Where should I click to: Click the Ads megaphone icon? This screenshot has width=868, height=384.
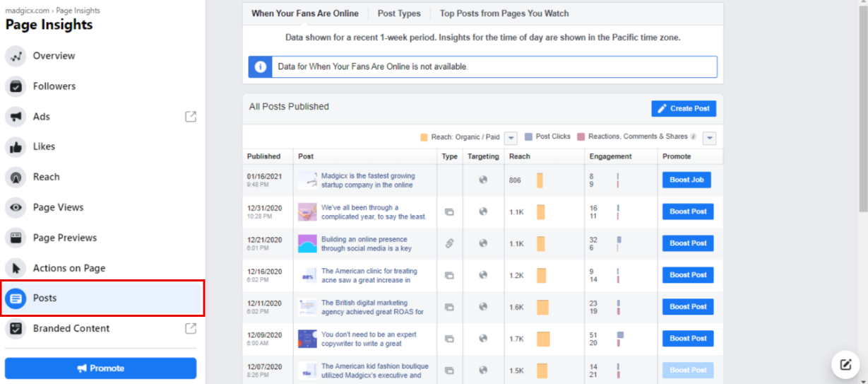pyautogui.click(x=16, y=117)
